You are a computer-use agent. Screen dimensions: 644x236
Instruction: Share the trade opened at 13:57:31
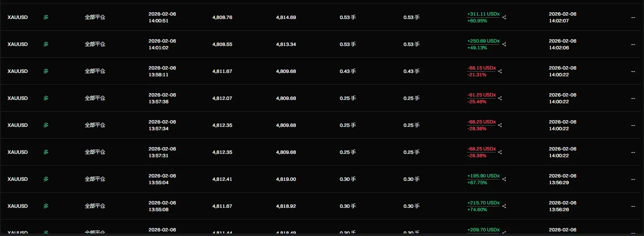click(500, 152)
